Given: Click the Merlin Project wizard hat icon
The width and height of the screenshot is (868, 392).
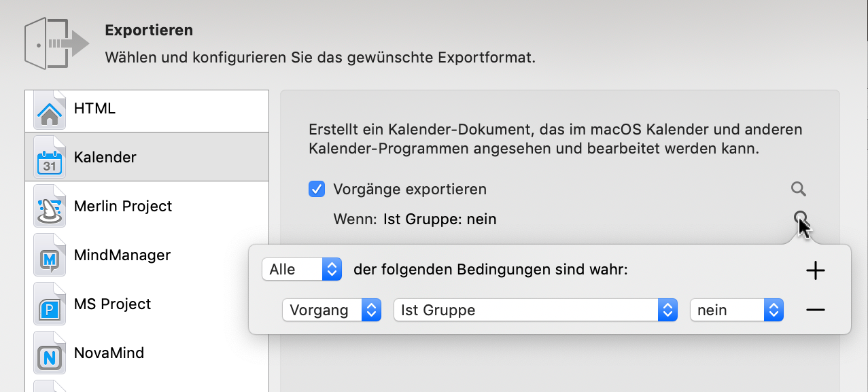Looking at the screenshot, I should (50, 207).
